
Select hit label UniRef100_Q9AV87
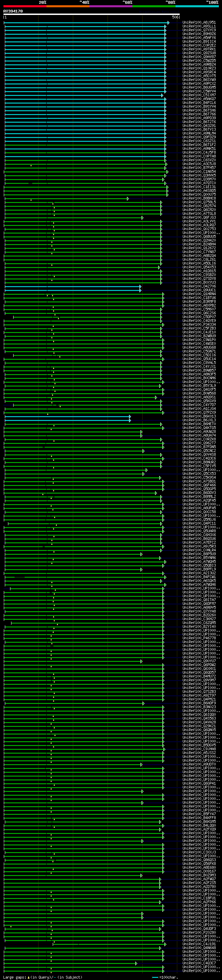(x=199, y=57)
